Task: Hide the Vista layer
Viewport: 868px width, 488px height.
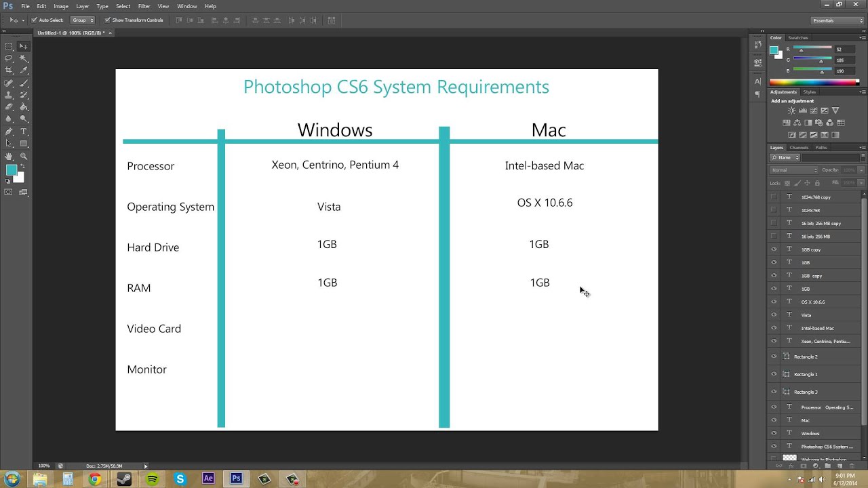Action: point(774,315)
